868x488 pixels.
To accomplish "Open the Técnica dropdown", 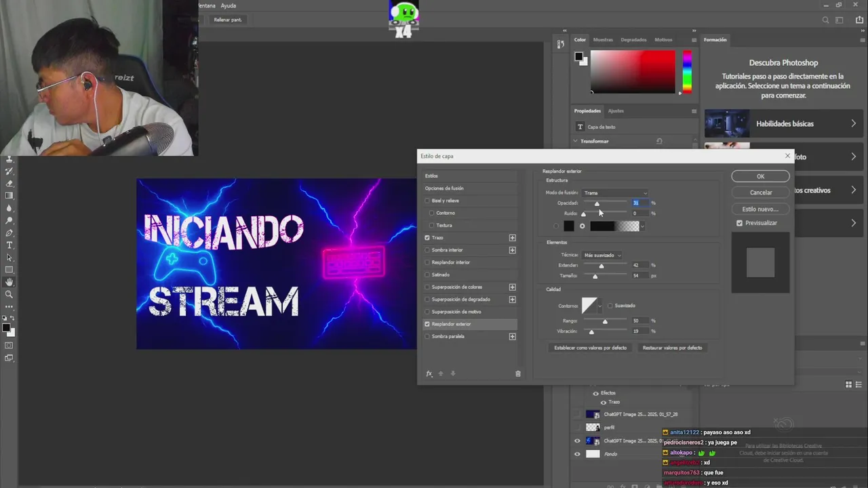I will [x=602, y=256].
